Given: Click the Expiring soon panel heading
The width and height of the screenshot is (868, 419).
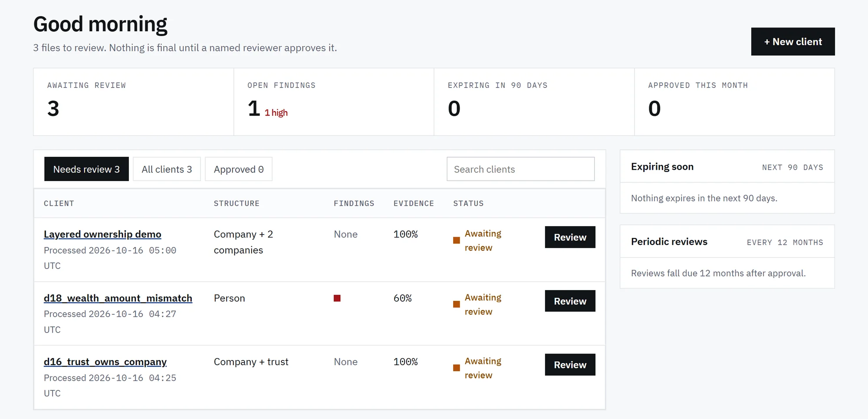Looking at the screenshot, I should [x=662, y=167].
